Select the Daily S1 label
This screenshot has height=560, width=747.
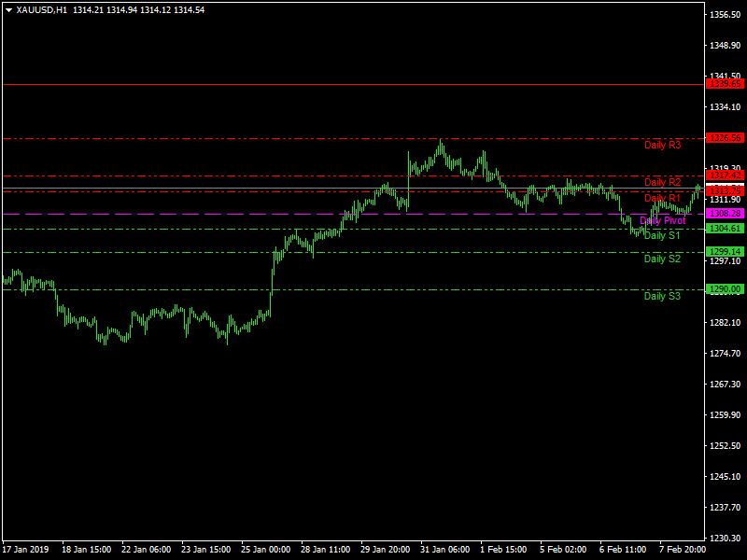click(x=662, y=236)
